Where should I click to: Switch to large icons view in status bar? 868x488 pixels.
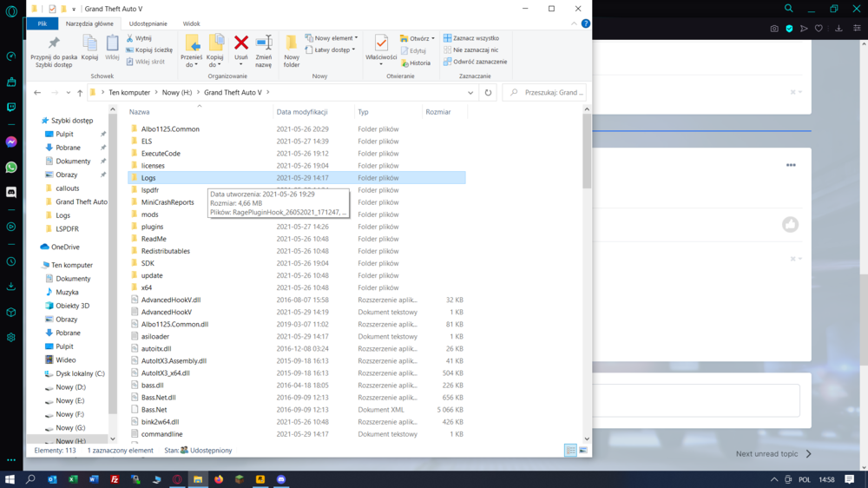[x=583, y=451]
